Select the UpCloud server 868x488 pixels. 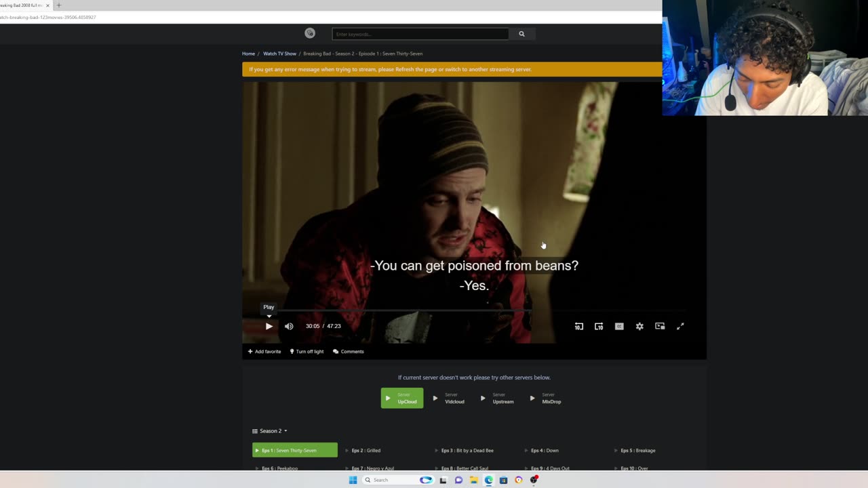tap(402, 398)
